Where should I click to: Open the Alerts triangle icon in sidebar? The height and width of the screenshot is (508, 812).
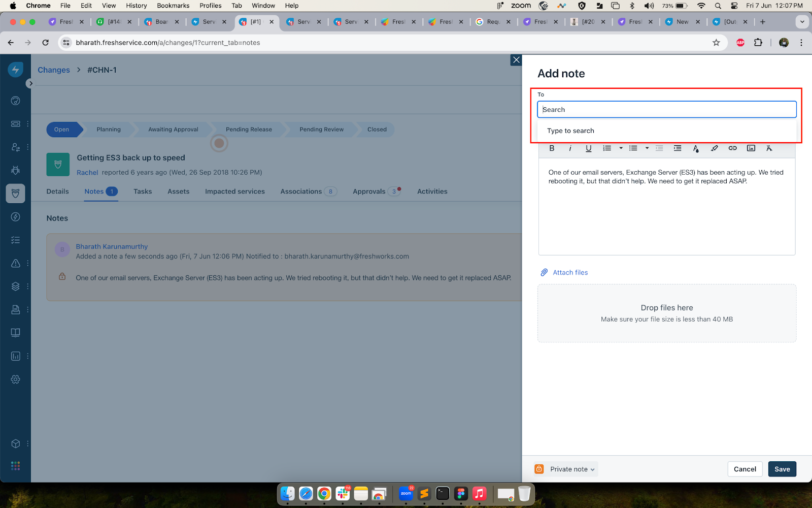16,263
